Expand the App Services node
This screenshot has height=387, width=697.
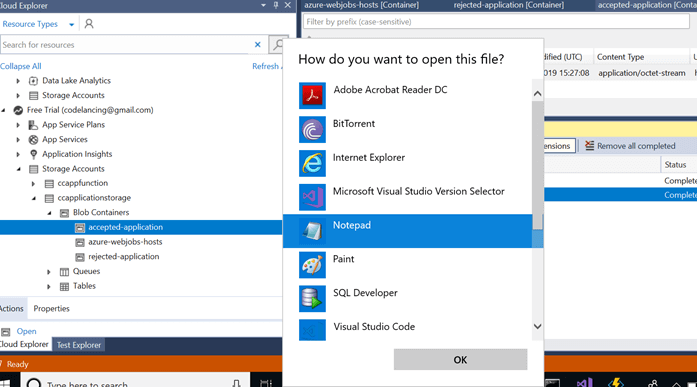click(18, 140)
